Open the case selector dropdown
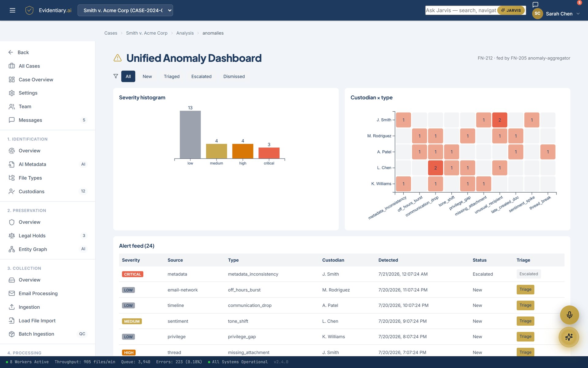The width and height of the screenshot is (588, 368). [x=125, y=10]
